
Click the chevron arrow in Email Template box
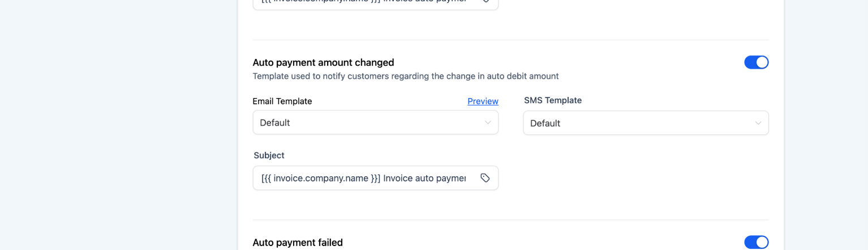[x=488, y=122]
